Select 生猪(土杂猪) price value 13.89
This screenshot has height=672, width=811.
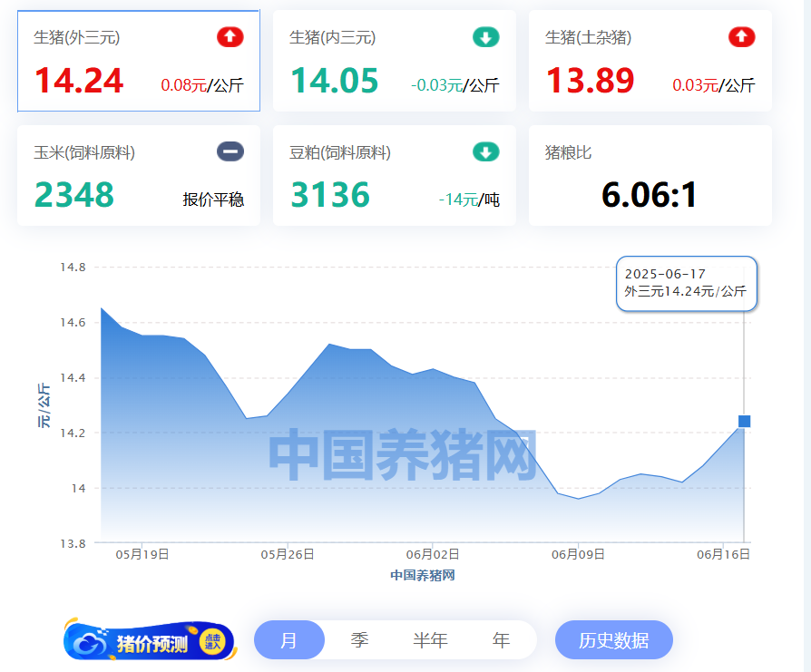point(591,81)
